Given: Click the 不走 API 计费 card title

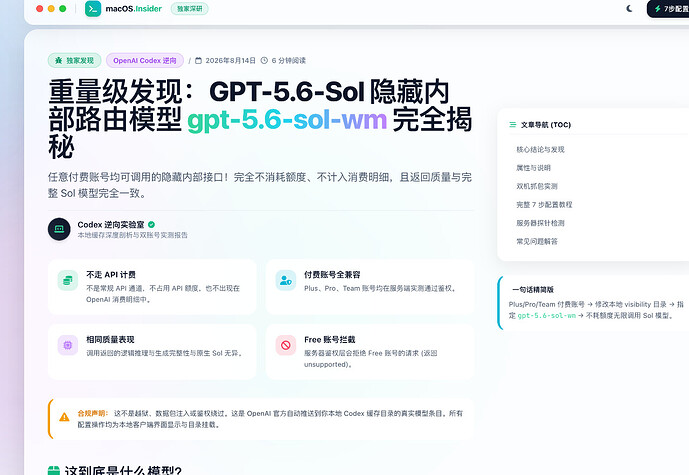Looking at the screenshot, I should 111,275.
